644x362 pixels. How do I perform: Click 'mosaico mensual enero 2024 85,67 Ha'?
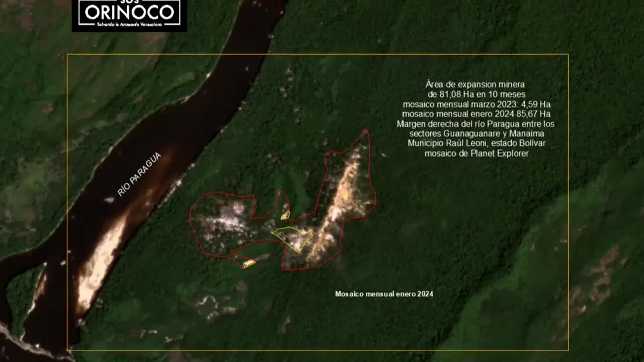tap(476, 114)
